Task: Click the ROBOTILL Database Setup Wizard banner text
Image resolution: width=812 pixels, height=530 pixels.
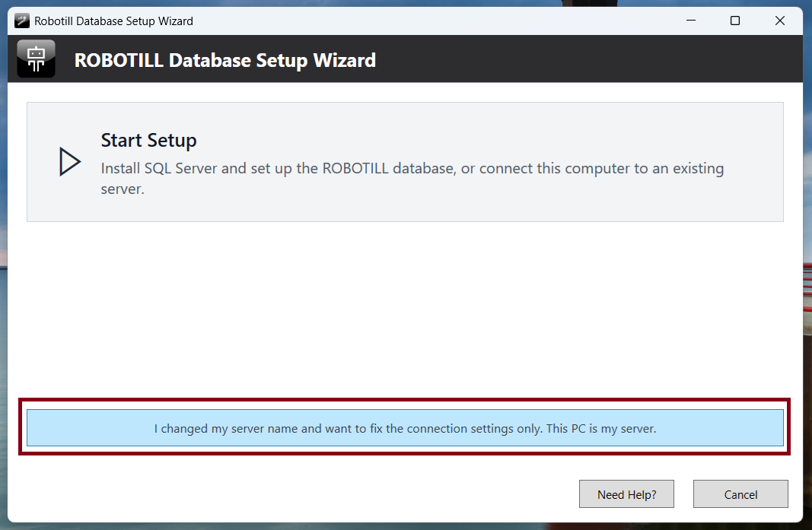Action: click(x=225, y=60)
